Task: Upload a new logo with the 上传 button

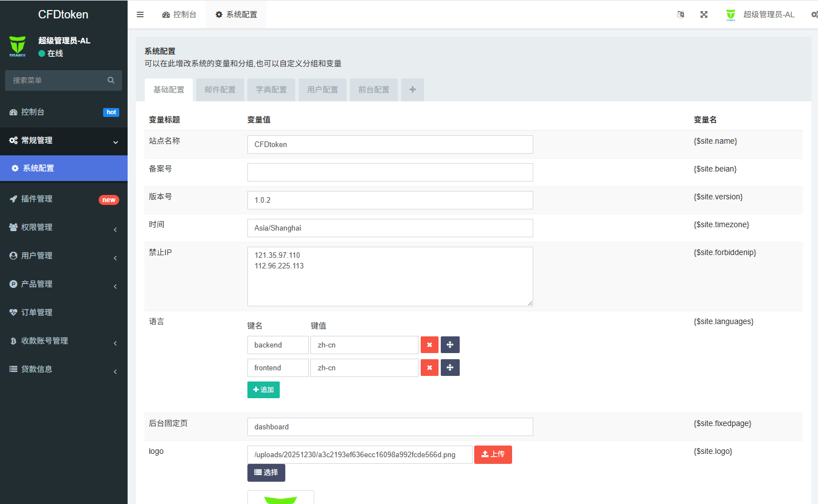Action: 493,454
